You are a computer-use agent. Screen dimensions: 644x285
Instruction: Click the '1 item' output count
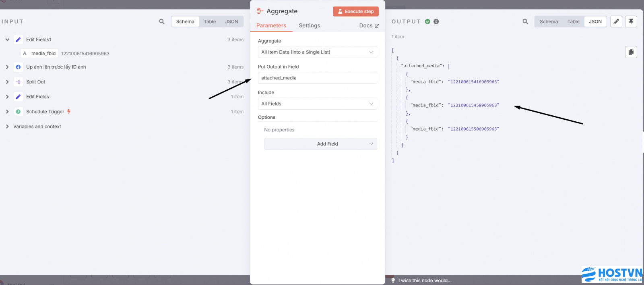(x=398, y=37)
